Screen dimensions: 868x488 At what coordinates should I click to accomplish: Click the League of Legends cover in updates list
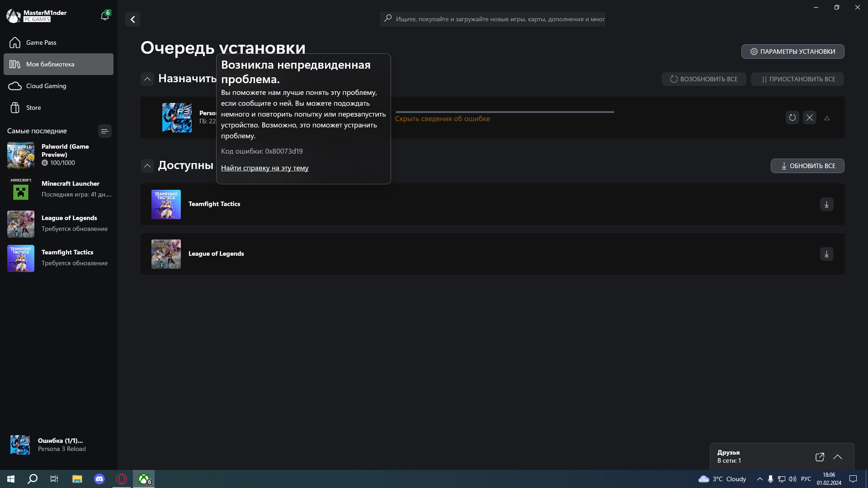pos(166,254)
